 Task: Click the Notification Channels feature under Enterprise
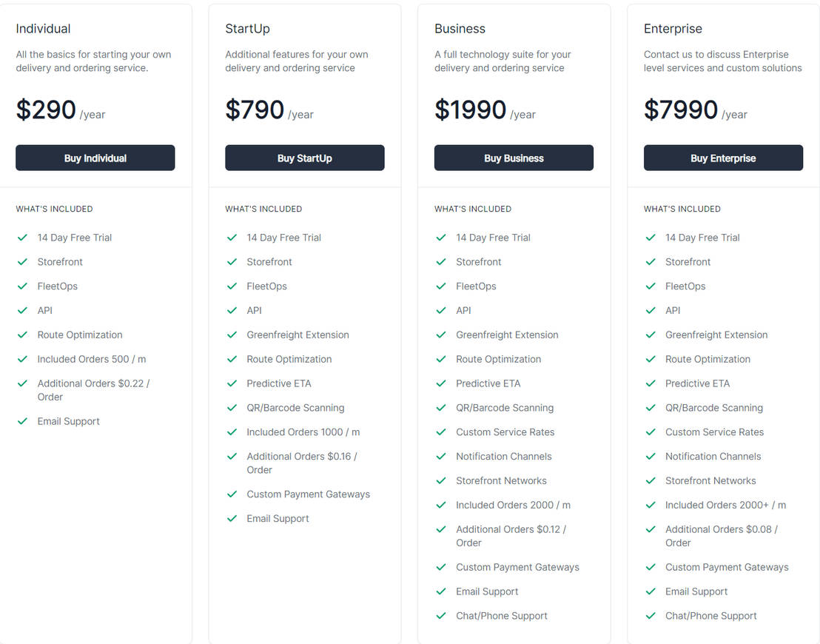click(713, 457)
